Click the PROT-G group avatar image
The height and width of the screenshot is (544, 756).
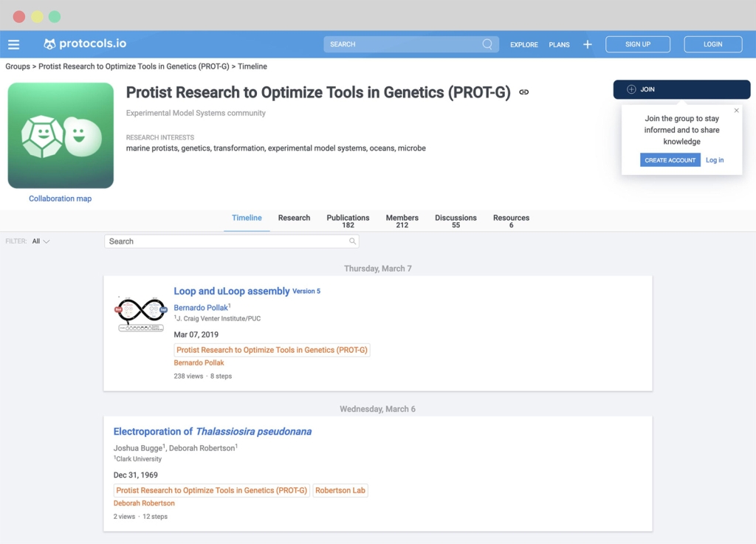tap(61, 135)
